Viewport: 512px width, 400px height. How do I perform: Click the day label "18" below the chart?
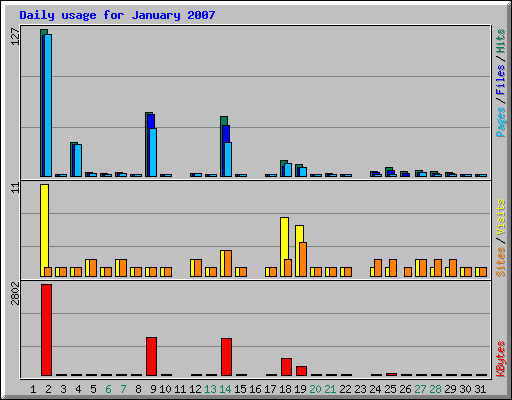coord(285,389)
